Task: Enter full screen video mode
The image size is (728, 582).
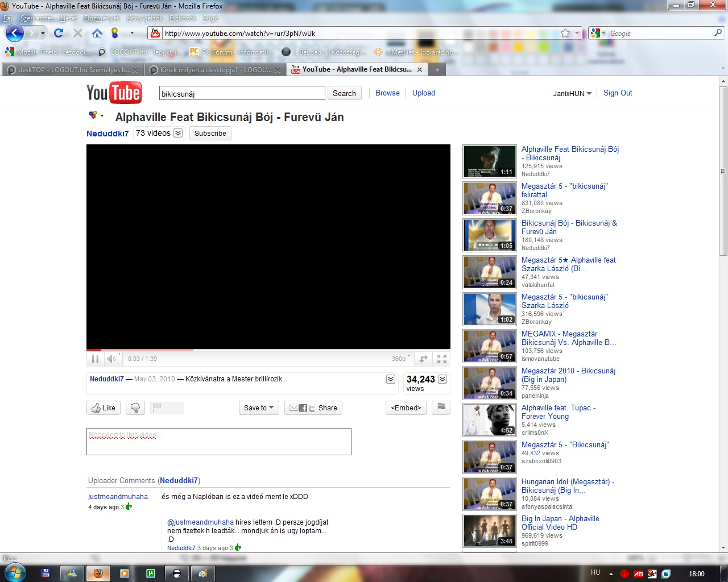Action: [x=442, y=359]
